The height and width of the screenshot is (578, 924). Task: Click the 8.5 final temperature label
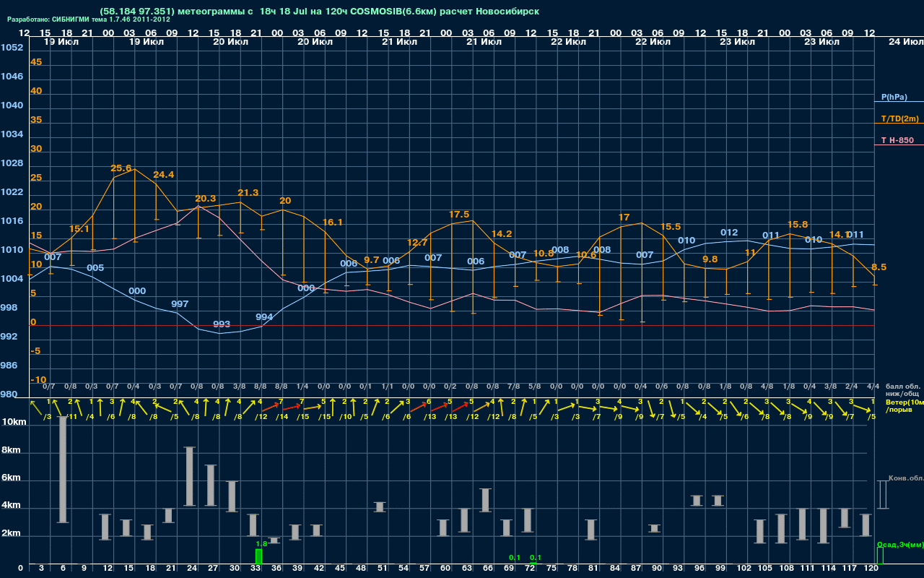[879, 267]
